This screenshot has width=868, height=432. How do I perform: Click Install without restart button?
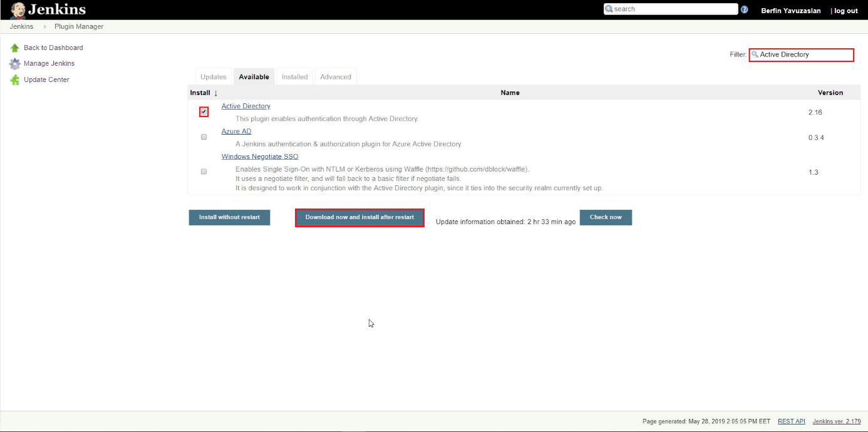click(x=229, y=217)
